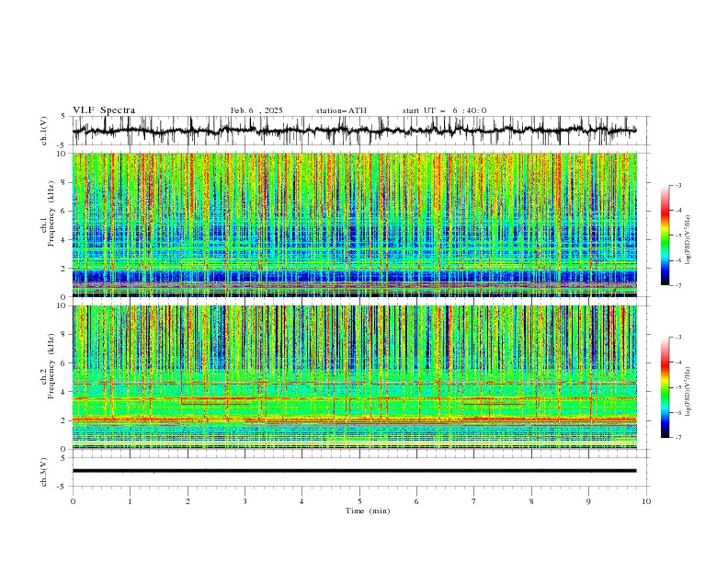Click the '-3' tick on the lower colorbar
Image resolution: width=728 pixels, height=563 pixels.
(678, 338)
